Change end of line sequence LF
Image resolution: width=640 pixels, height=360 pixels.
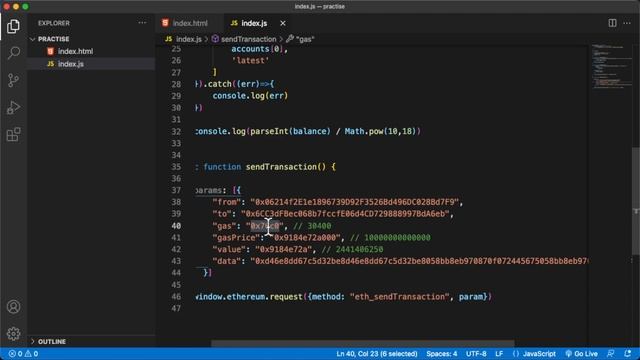[x=499, y=354]
